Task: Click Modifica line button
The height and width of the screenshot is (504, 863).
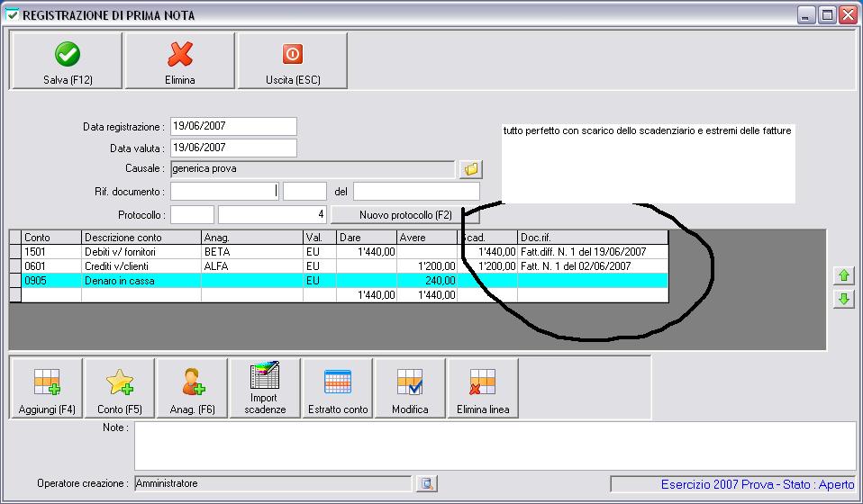Action: coord(410,388)
